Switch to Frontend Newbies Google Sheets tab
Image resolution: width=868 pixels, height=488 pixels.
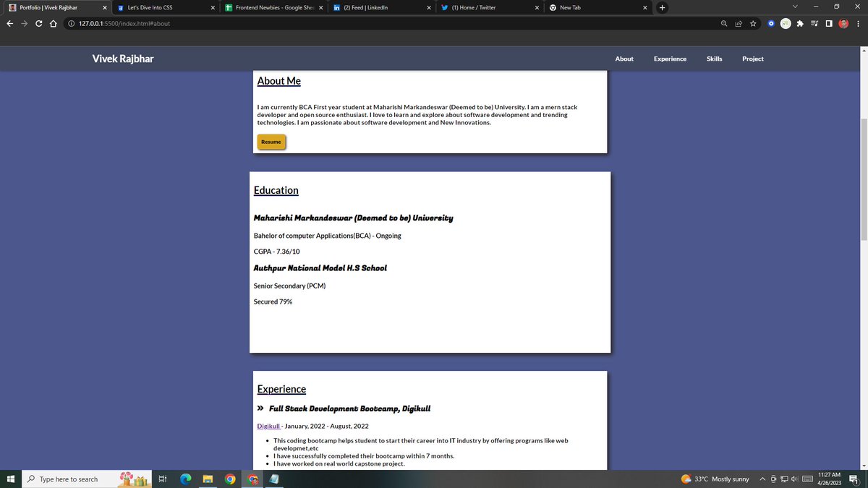tap(273, 7)
